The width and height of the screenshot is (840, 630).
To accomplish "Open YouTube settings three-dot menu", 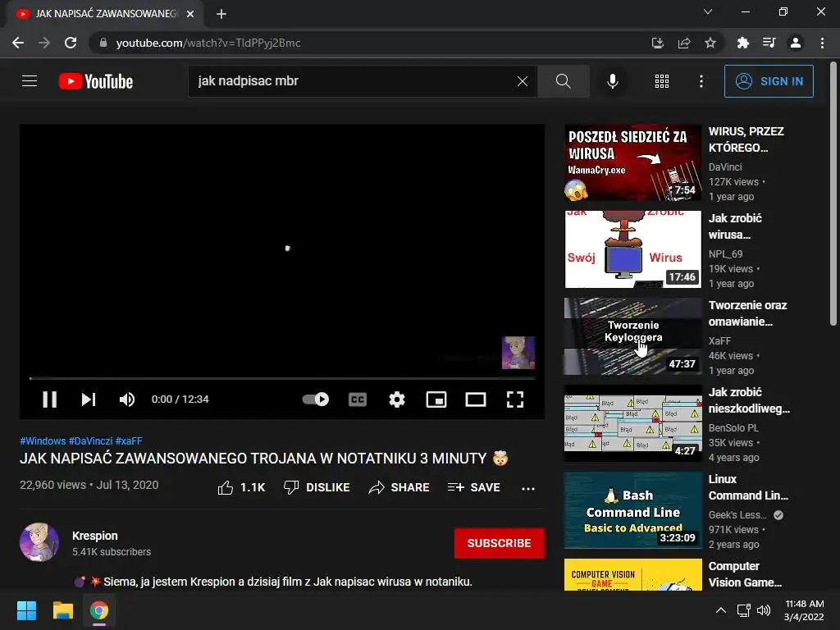I will tap(701, 81).
